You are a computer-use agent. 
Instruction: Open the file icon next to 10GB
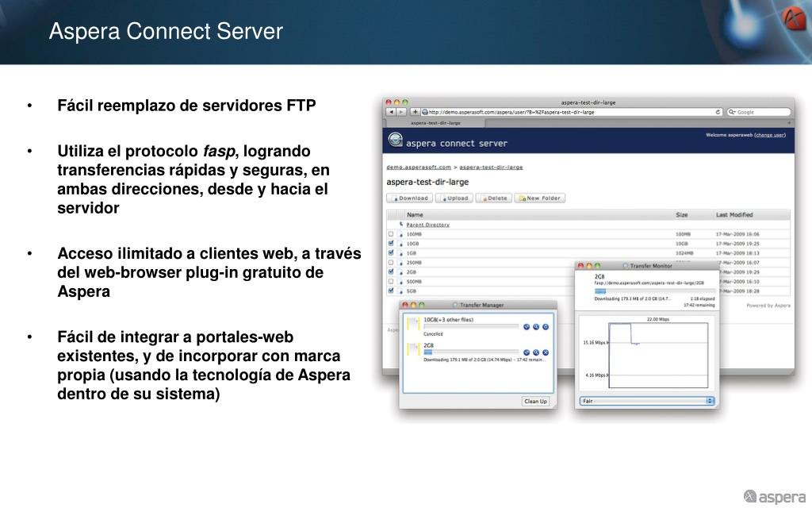click(x=400, y=244)
